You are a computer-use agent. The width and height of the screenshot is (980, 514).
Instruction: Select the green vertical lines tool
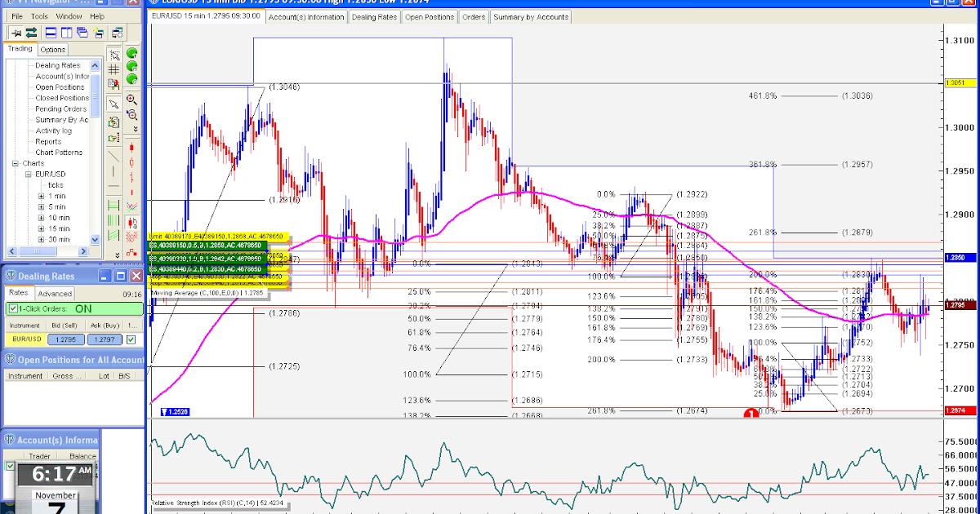pos(114,220)
